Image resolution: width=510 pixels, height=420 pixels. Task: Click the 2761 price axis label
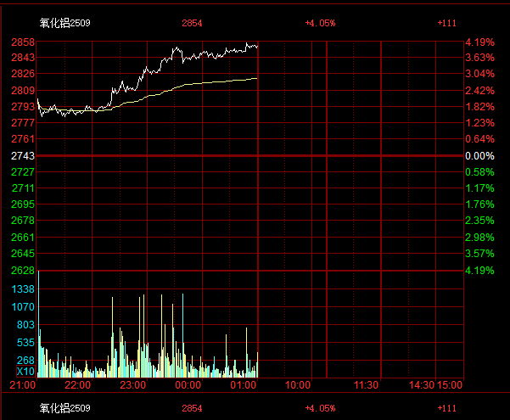23,139
